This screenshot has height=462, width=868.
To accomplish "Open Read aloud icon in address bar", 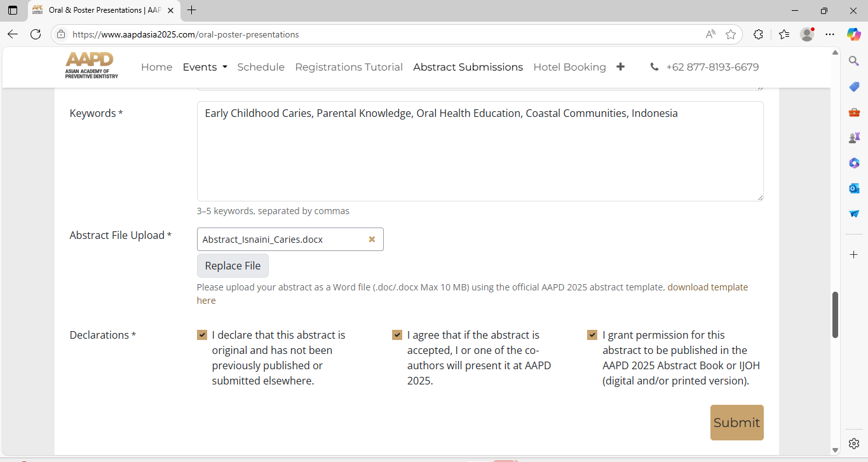I will pyautogui.click(x=710, y=34).
